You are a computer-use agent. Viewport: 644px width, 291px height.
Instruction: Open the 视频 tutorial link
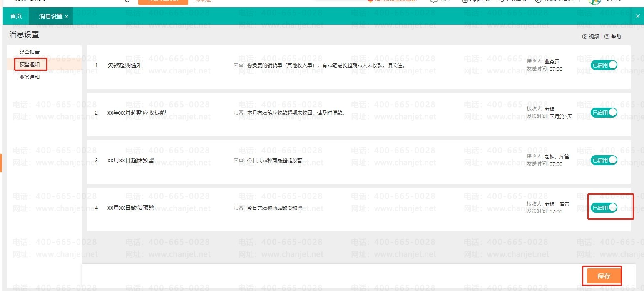[x=591, y=36]
